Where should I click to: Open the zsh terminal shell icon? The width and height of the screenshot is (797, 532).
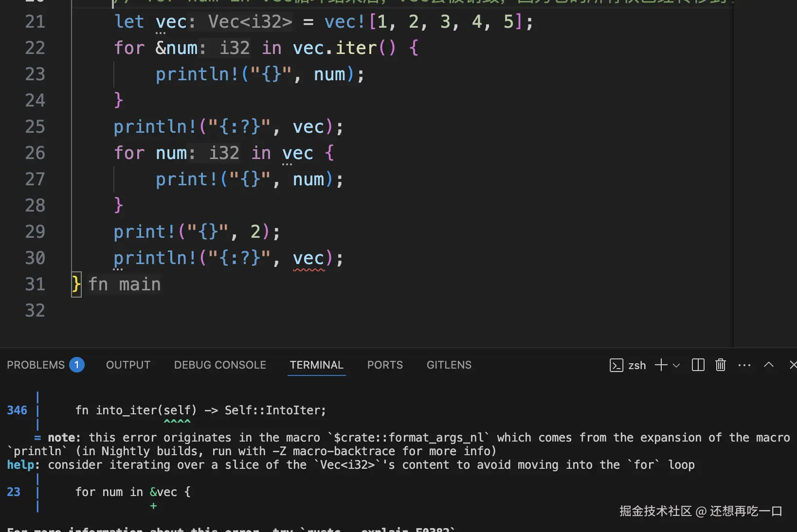[x=616, y=365]
